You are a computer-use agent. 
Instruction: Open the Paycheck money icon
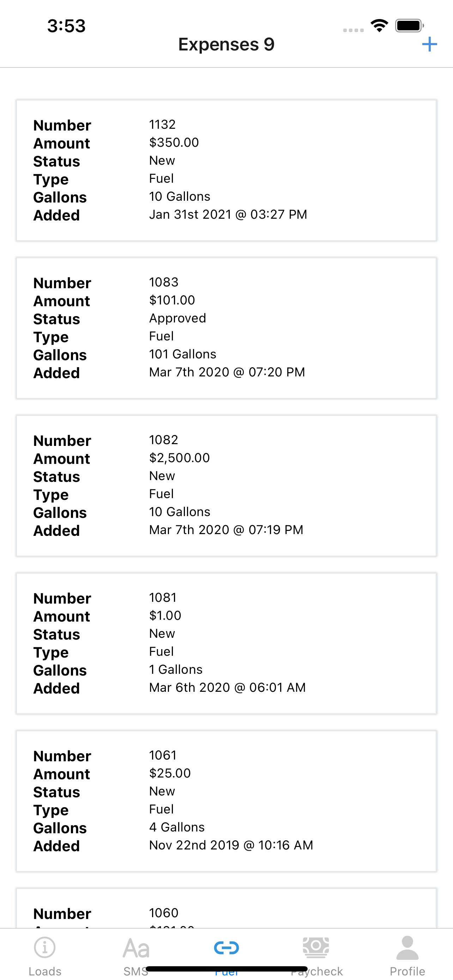point(316,947)
